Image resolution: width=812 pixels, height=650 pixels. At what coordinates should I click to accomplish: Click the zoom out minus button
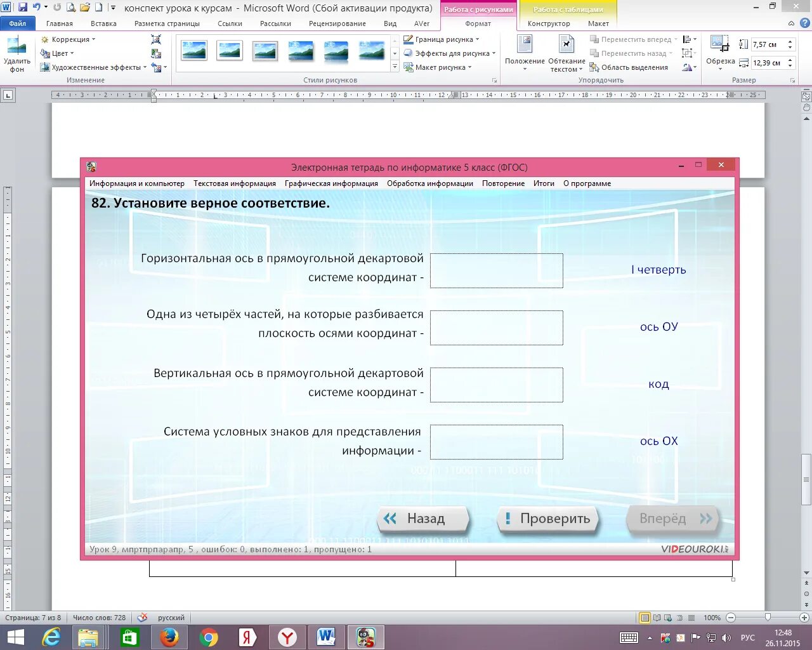[731, 618]
